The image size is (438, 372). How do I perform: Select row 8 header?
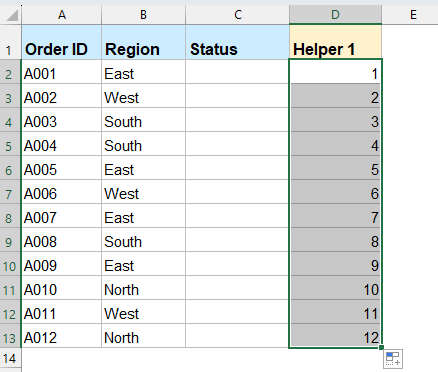(10, 216)
